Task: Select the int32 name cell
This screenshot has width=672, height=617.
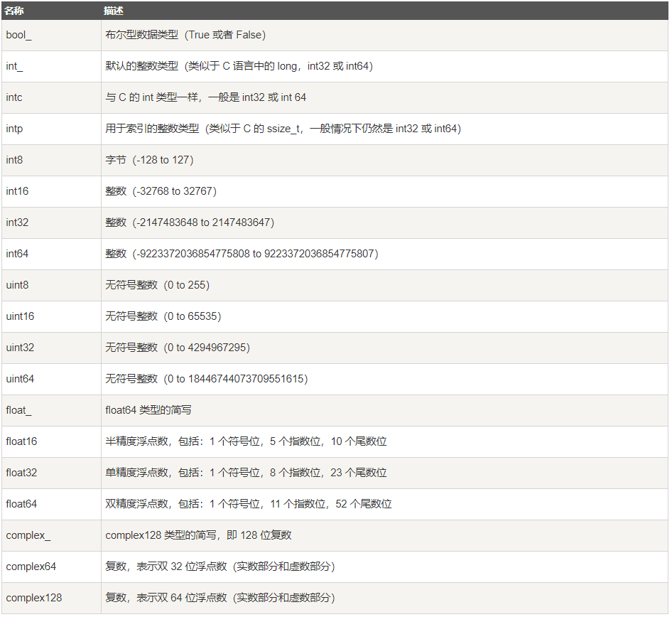Action: 51,223
